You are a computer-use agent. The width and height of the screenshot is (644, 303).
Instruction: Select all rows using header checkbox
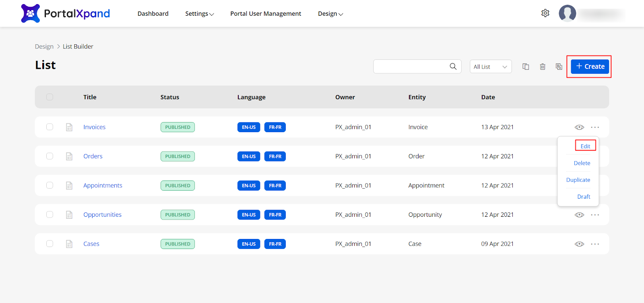(x=50, y=97)
